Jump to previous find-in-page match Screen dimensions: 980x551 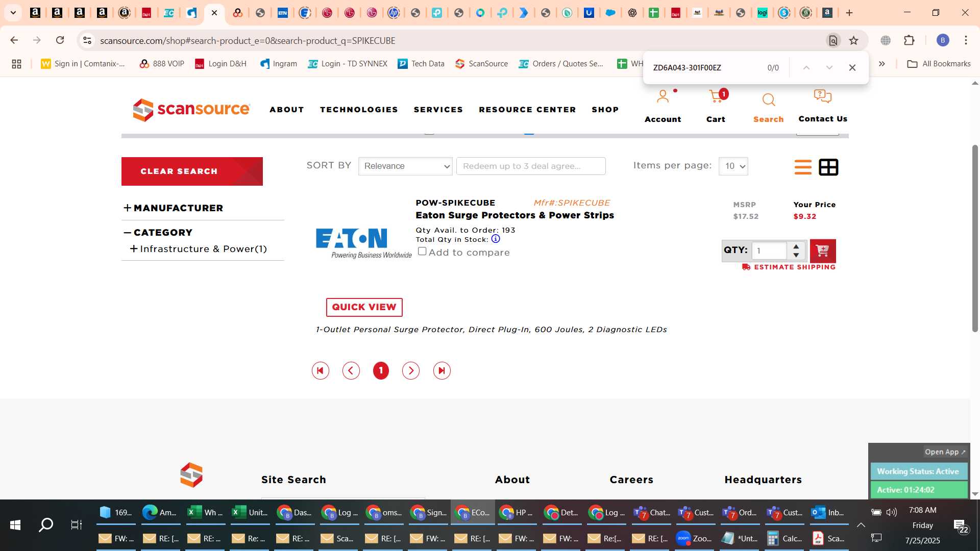coord(806,67)
